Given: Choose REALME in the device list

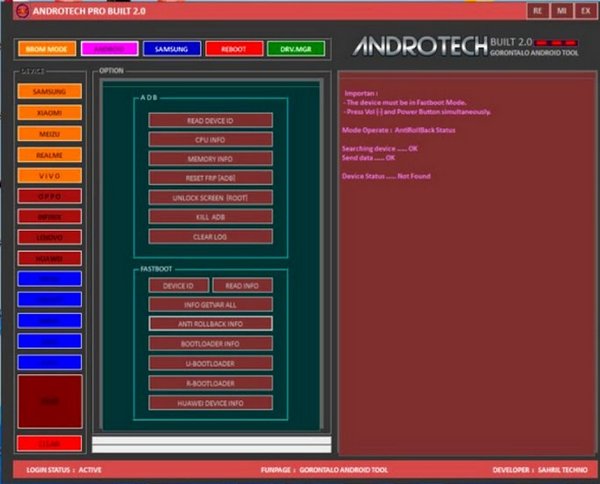Looking at the screenshot, I should 49,155.
